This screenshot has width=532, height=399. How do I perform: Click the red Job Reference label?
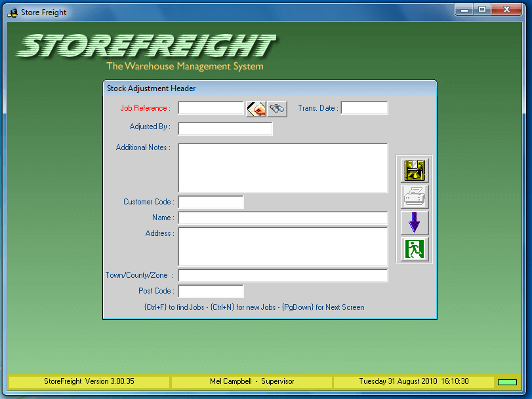pos(145,108)
